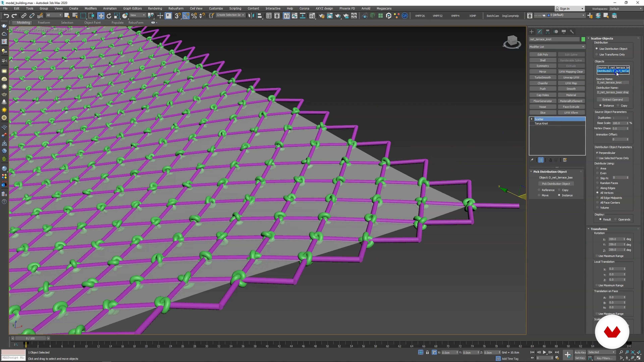The height and width of the screenshot is (362, 644).
Task: Click the green object color swatch
Action: tap(583, 39)
